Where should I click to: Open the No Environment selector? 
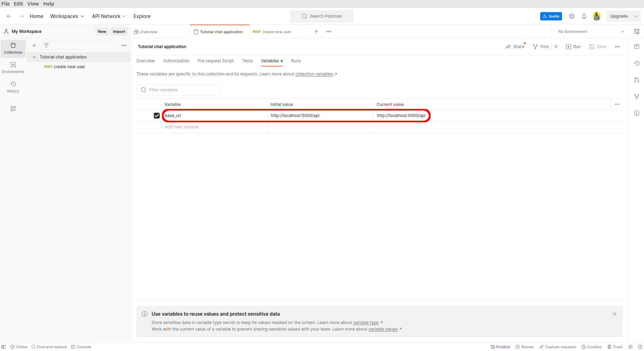coord(591,31)
